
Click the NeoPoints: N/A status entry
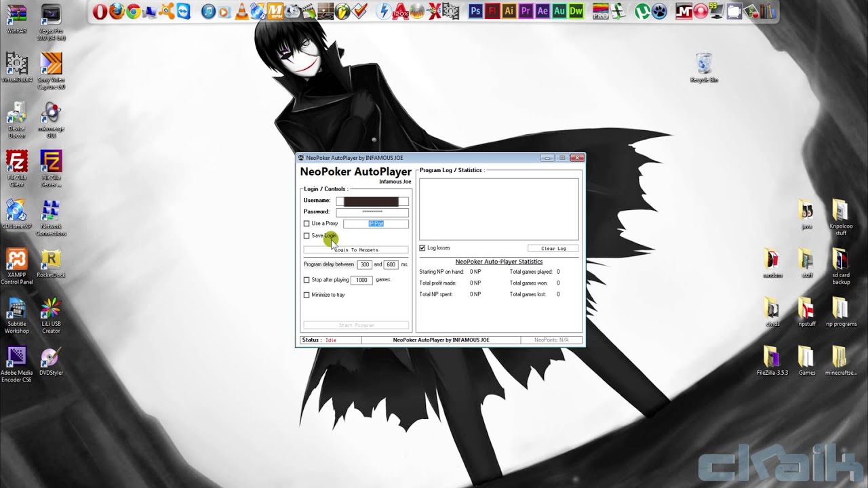tap(551, 340)
